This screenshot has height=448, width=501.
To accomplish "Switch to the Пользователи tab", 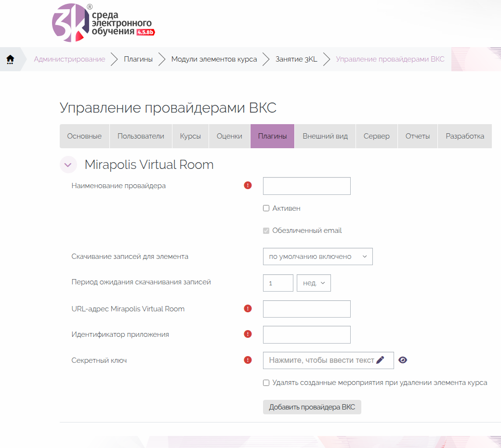I will pos(141,136).
